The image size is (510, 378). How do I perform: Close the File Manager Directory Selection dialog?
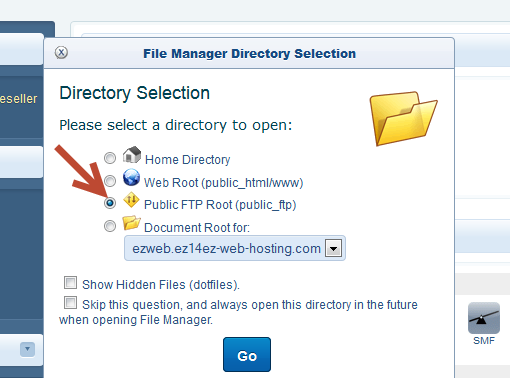(61, 52)
